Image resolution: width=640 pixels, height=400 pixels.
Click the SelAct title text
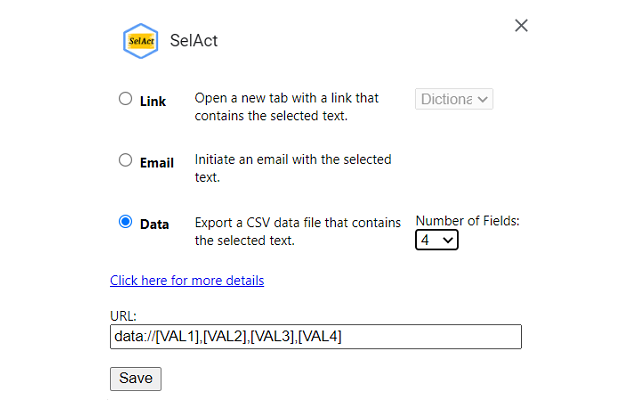(193, 41)
